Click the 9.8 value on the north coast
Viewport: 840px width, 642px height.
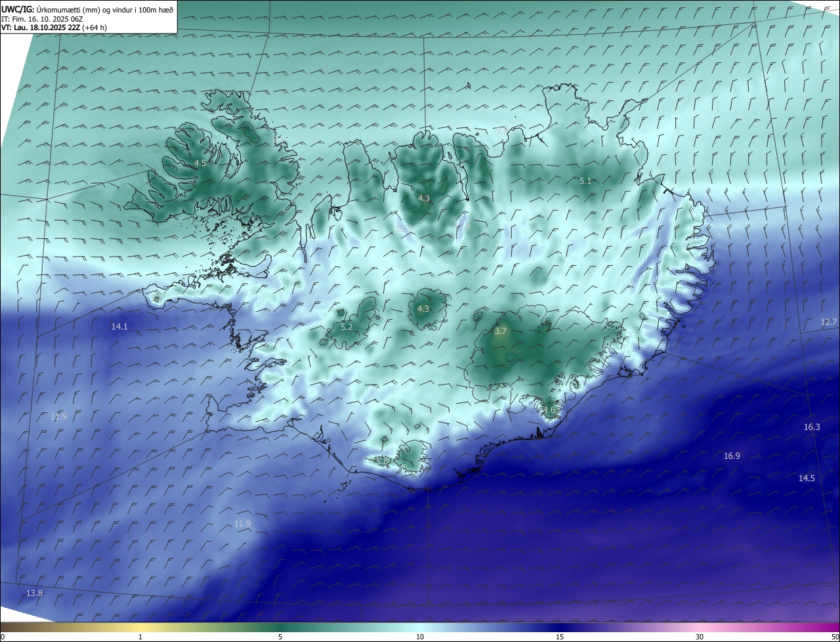(x=502, y=131)
